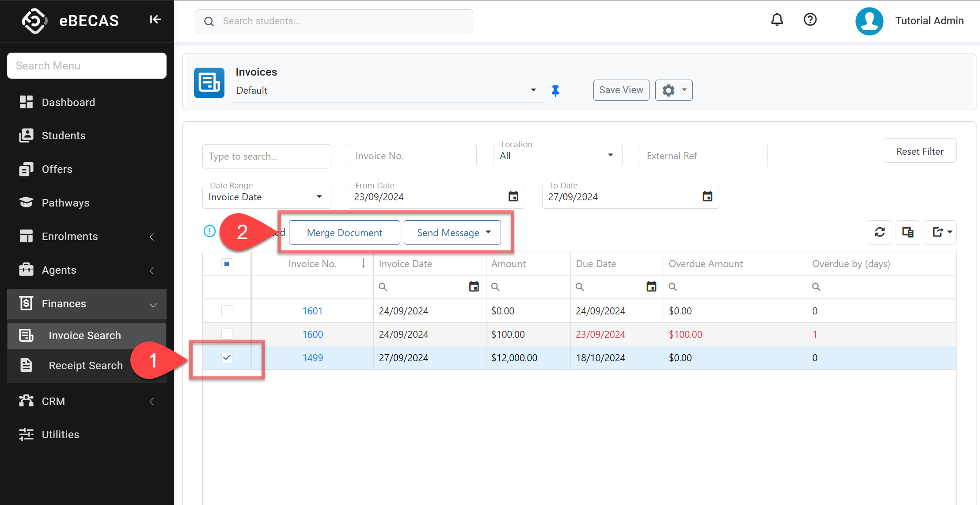Open the Invoice Date filter calendar icon

tap(474, 287)
